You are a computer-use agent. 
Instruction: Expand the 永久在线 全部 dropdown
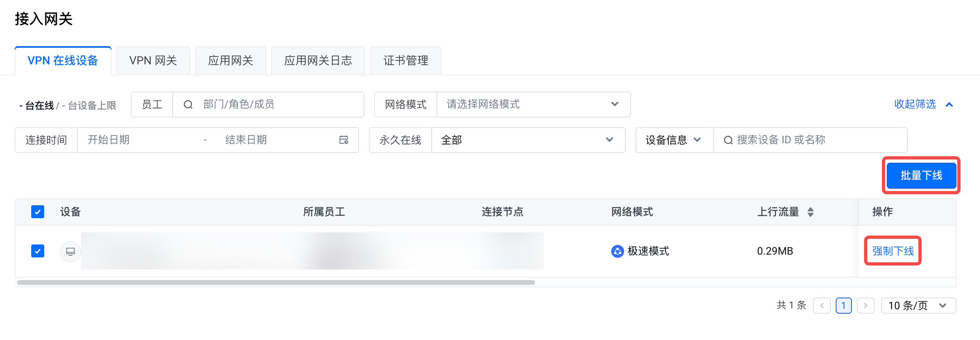[x=528, y=140]
